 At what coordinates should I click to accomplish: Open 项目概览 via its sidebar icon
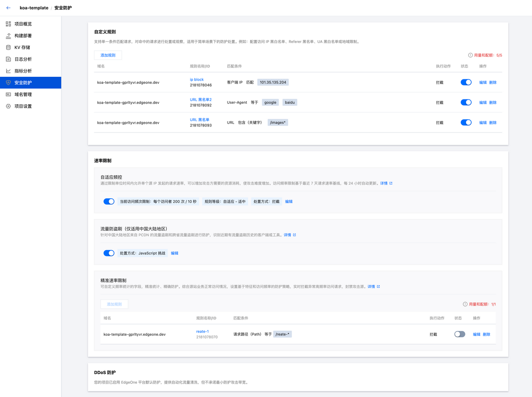coord(8,24)
